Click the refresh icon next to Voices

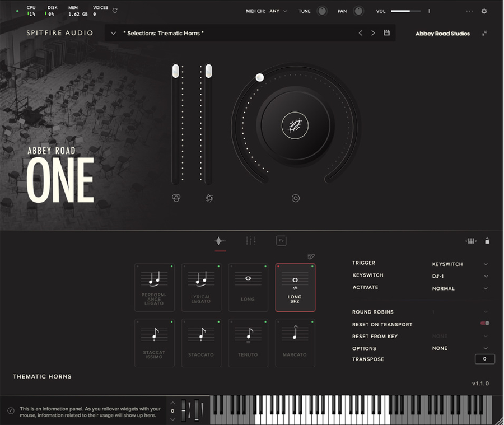(115, 10)
